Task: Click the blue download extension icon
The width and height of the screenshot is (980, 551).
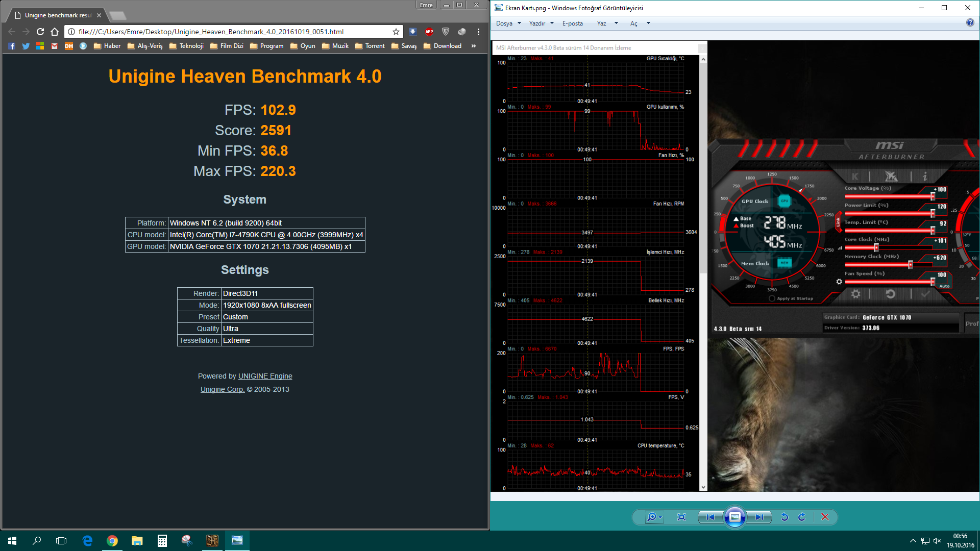Action: tap(413, 32)
